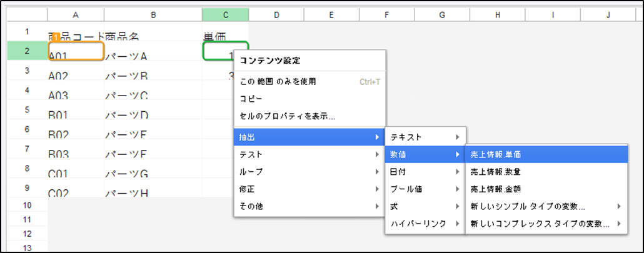Click cell containing B01

[76, 110]
